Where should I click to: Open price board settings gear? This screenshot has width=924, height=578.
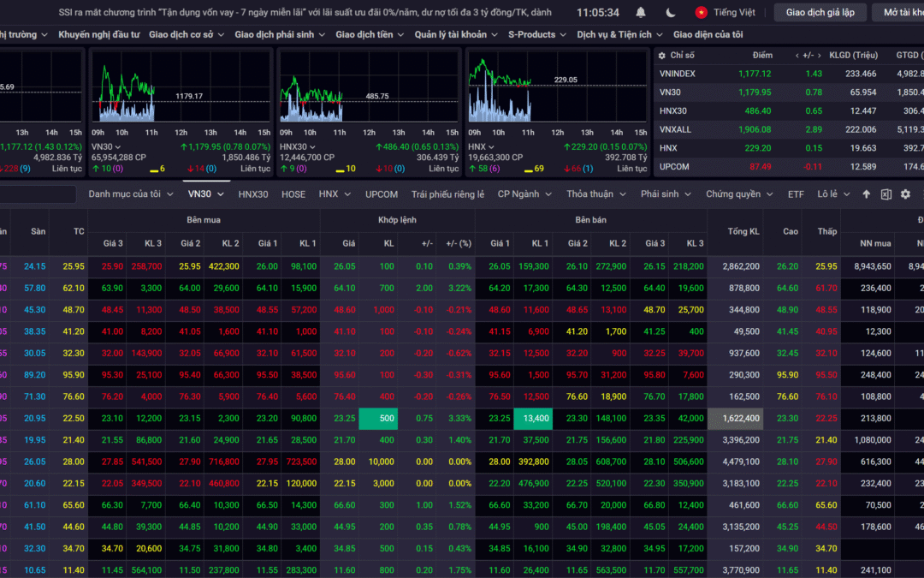tap(905, 194)
